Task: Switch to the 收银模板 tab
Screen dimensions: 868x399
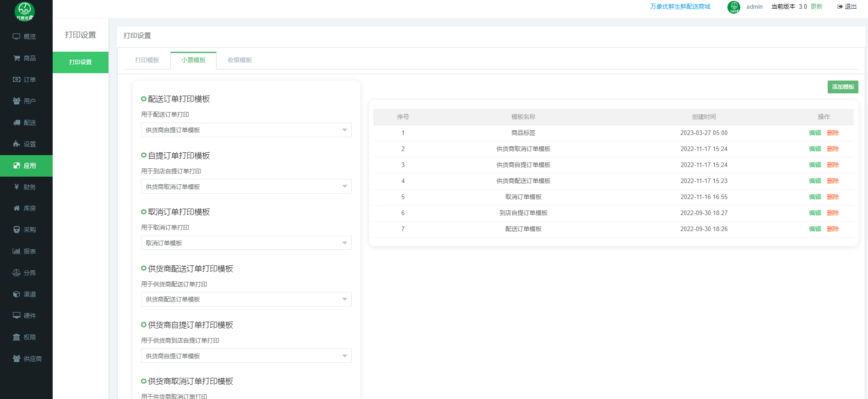Action: [x=239, y=60]
